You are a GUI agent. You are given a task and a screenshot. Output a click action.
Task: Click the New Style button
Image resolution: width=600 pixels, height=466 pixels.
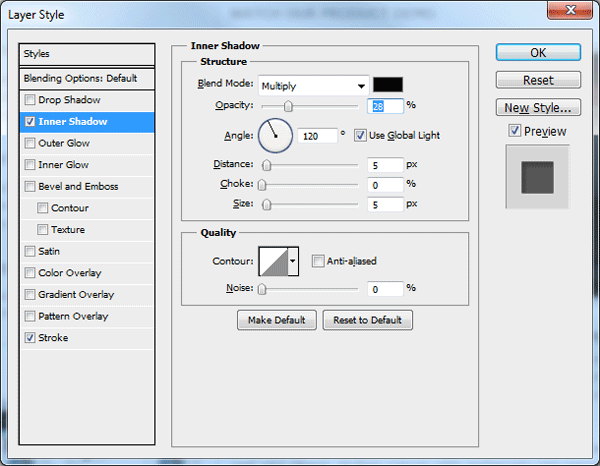click(x=538, y=108)
